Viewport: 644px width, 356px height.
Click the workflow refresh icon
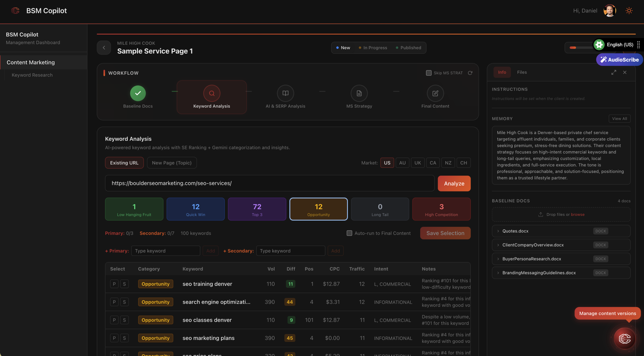click(470, 73)
